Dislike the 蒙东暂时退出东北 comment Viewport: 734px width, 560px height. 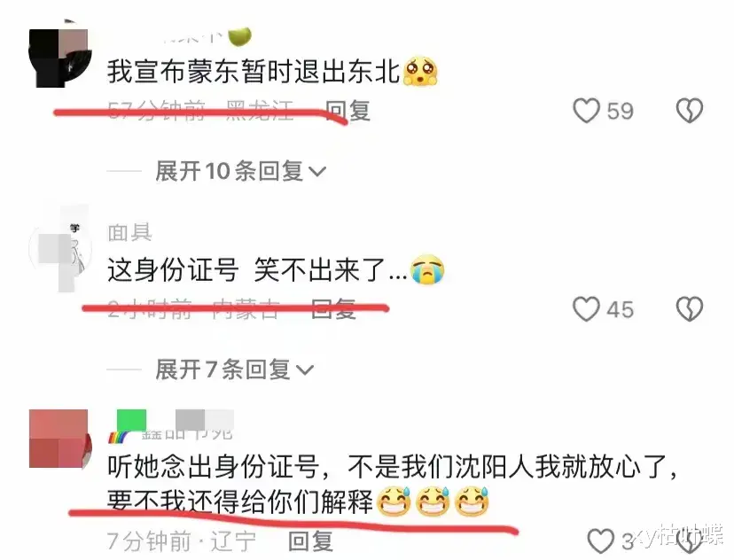[x=690, y=111]
